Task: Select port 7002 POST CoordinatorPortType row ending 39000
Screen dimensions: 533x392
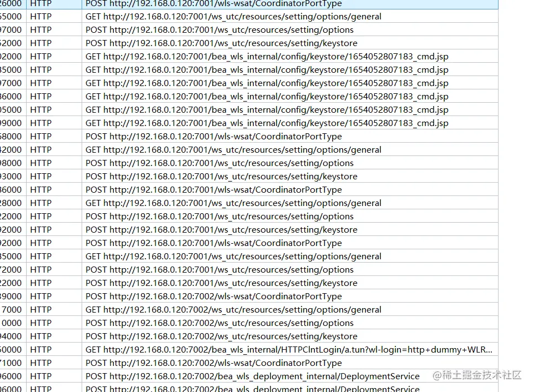Action: point(249,296)
